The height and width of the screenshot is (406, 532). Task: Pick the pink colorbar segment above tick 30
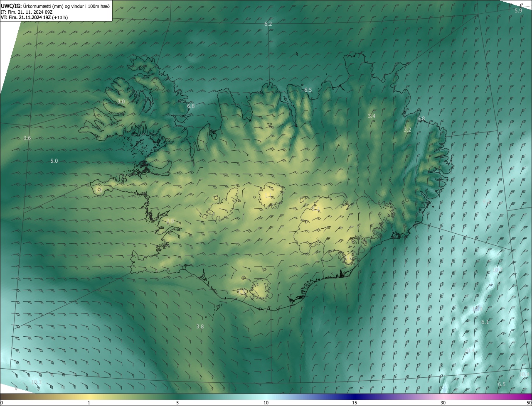443,396
